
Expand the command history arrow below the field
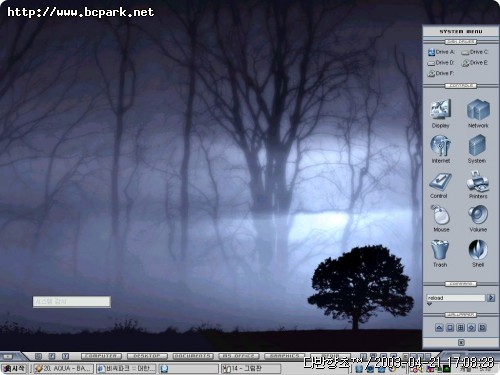(429, 304)
